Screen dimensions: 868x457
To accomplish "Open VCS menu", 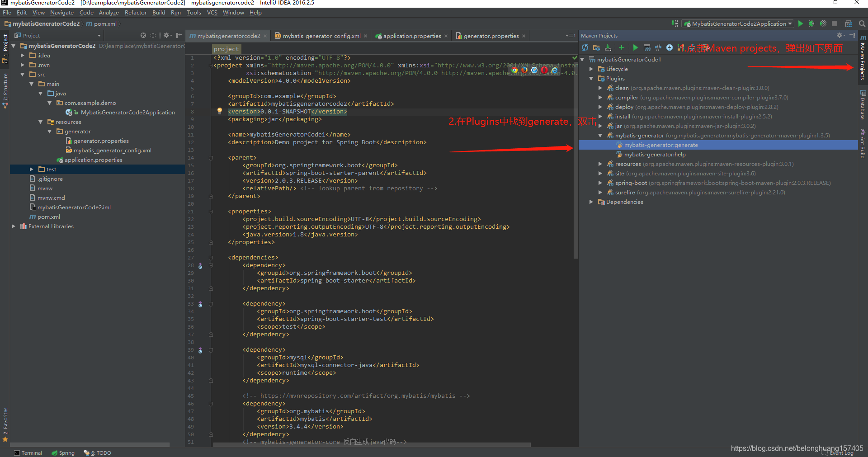I will click(x=212, y=12).
